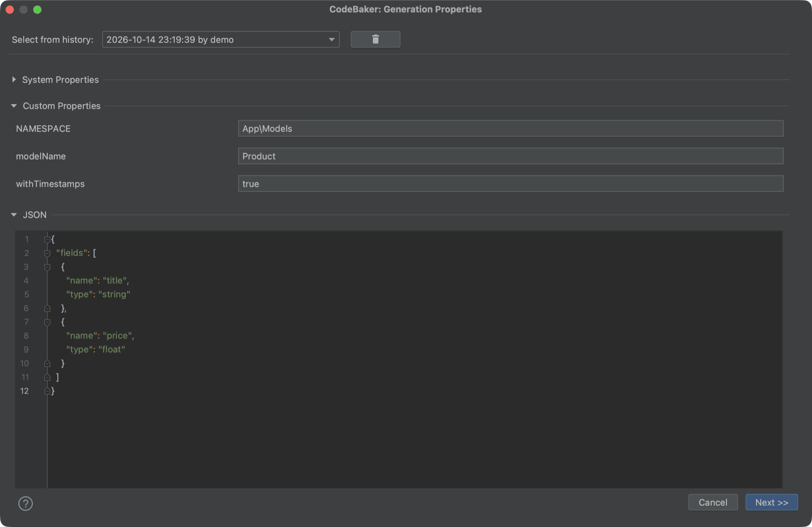Click the NAMESPACE input field
This screenshot has height=527, width=812.
[511, 128]
